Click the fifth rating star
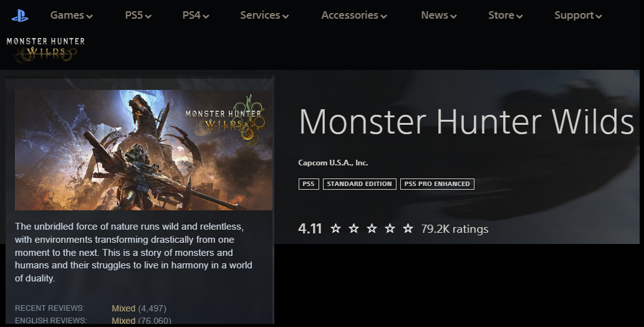The height and width of the screenshot is (327, 644). pyautogui.click(x=408, y=228)
